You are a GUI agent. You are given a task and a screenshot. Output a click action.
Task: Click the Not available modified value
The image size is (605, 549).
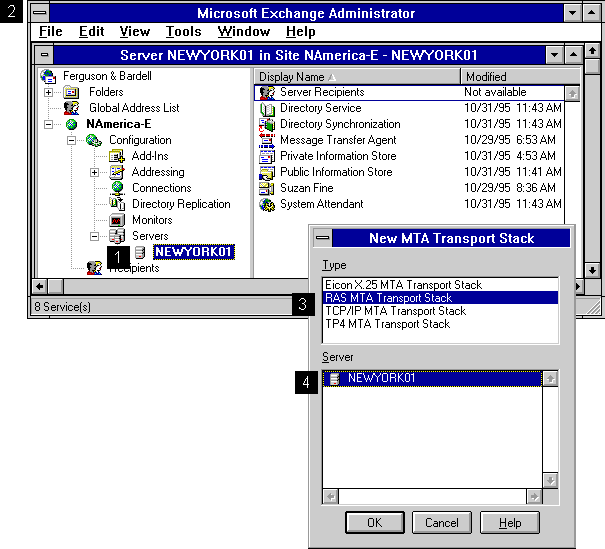point(495,92)
